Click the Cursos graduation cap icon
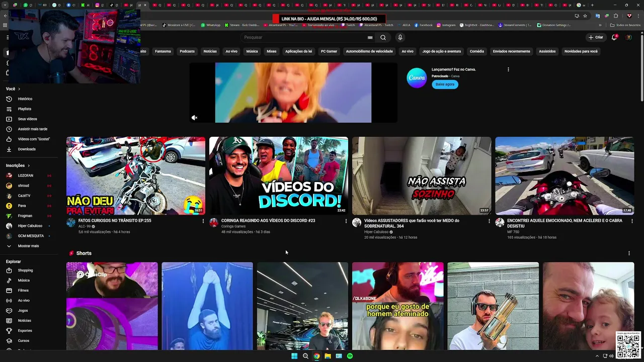Screen dimensions: 644x362 [9, 340]
